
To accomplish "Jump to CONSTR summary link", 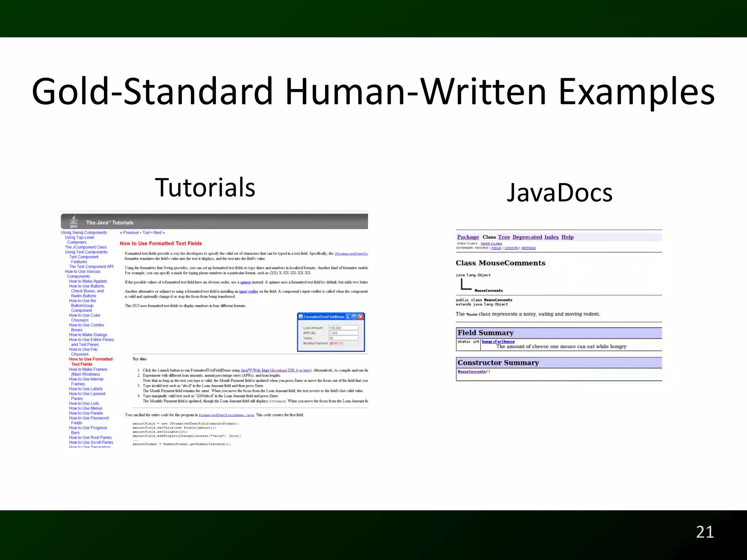I will pyautogui.click(x=511, y=248).
